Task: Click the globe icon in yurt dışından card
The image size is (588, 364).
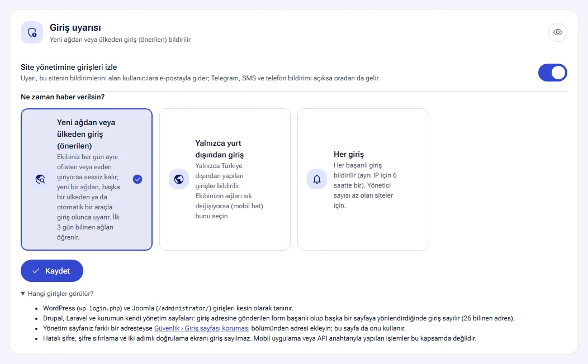Action: (x=179, y=179)
